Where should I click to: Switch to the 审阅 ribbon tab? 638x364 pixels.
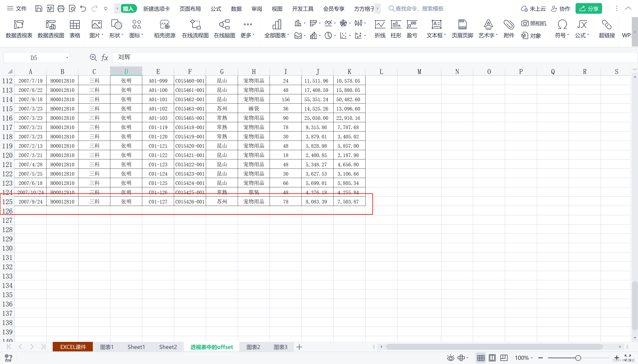pos(257,9)
